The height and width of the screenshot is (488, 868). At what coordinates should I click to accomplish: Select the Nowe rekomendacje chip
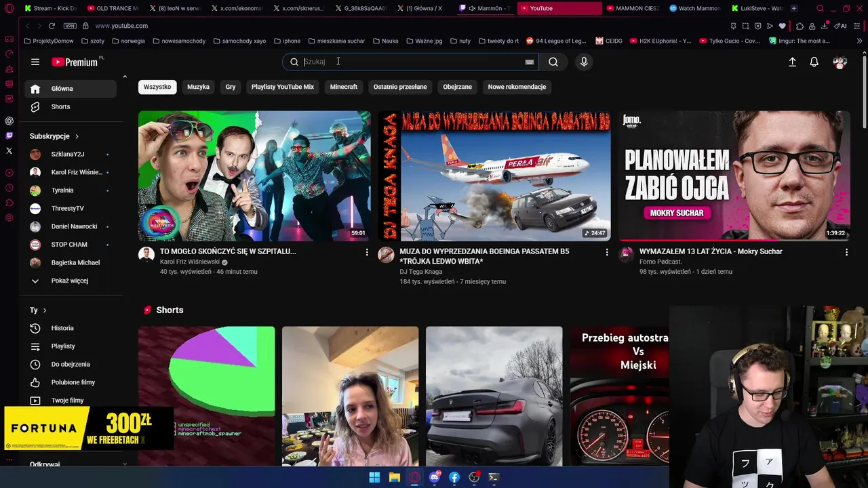517,87
